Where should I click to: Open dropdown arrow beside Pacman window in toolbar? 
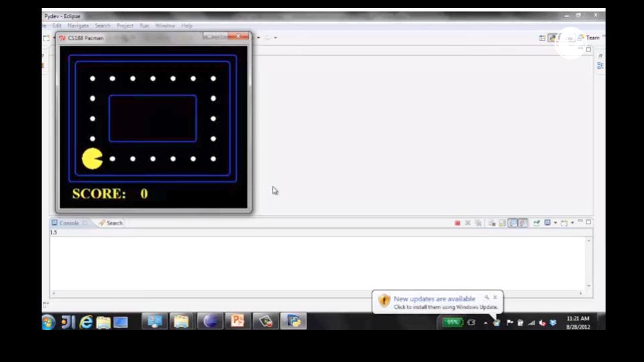259,38
